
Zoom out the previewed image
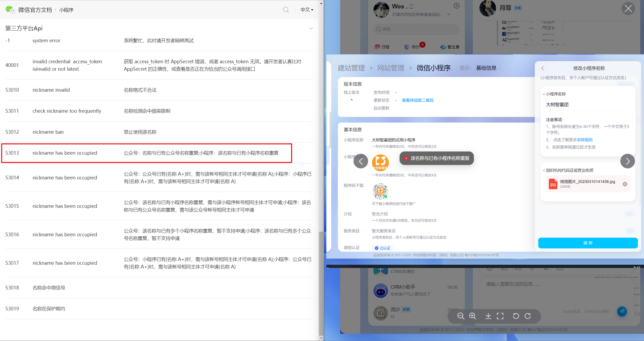pos(461,316)
